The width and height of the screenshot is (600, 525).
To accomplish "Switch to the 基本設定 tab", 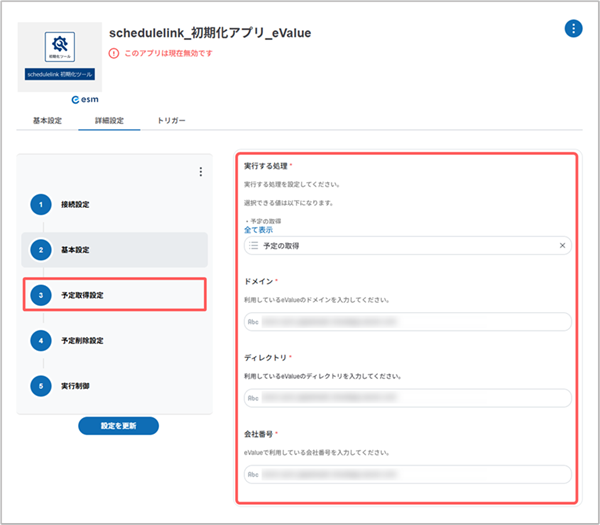I will pos(48,121).
